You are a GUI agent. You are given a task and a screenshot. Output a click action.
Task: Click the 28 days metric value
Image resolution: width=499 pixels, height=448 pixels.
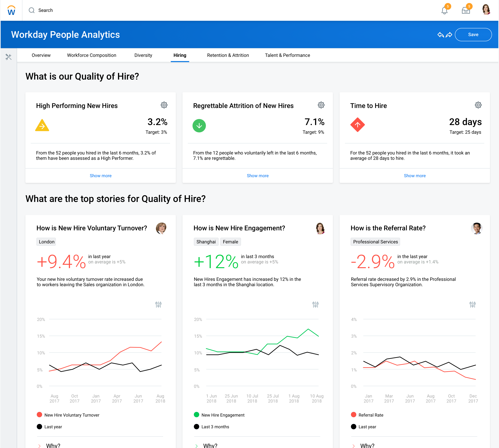[x=465, y=122]
